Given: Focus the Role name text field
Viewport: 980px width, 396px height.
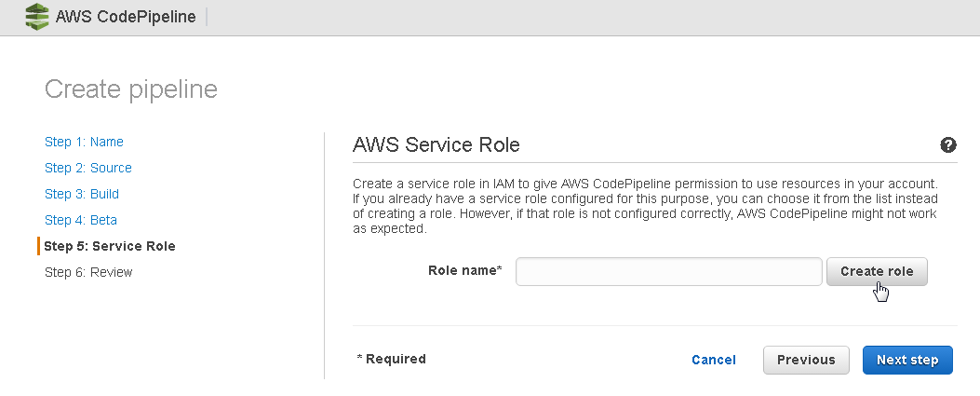Looking at the screenshot, I should [669, 271].
